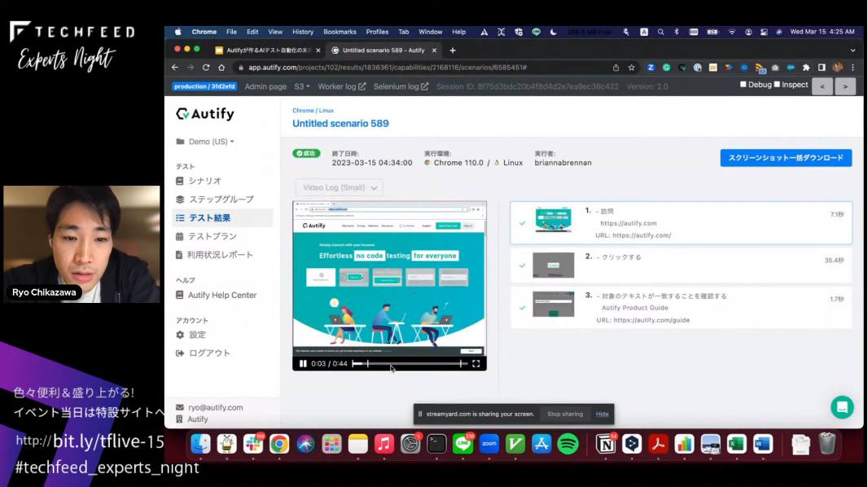Seek on the video progress bar
This screenshot has width=868, height=487.
[x=409, y=363]
